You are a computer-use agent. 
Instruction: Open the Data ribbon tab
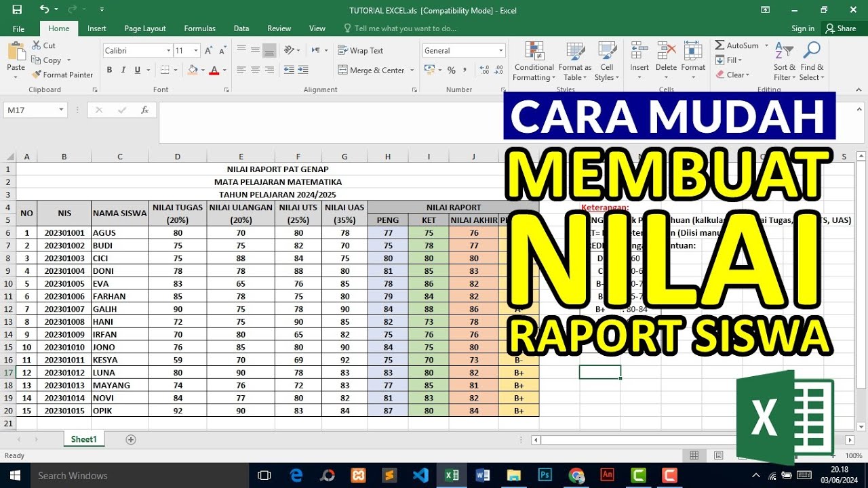pyautogui.click(x=241, y=28)
